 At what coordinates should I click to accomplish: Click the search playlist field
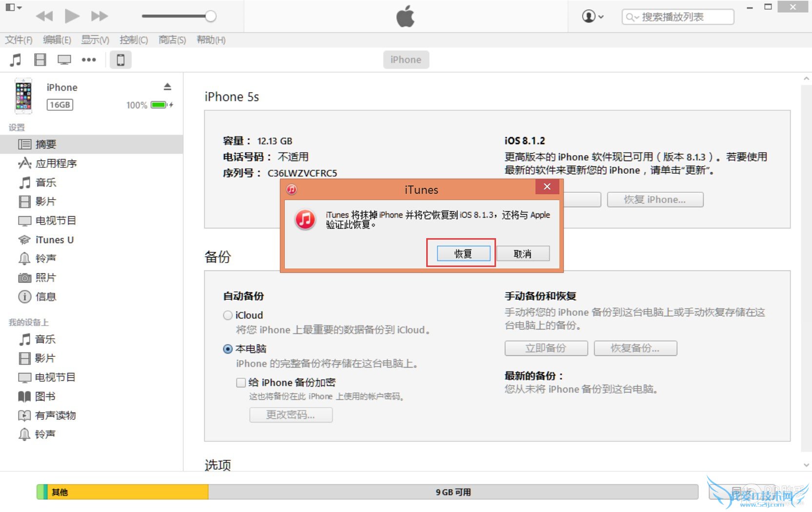pyautogui.click(x=678, y=17)
